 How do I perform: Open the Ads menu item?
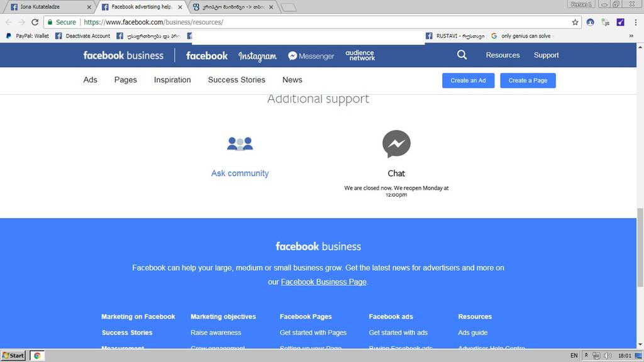(91, 80)
